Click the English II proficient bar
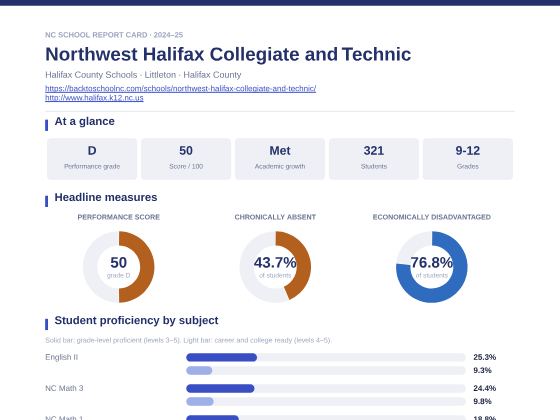This screenshot has height=420, width=560. tap(221, 357)
